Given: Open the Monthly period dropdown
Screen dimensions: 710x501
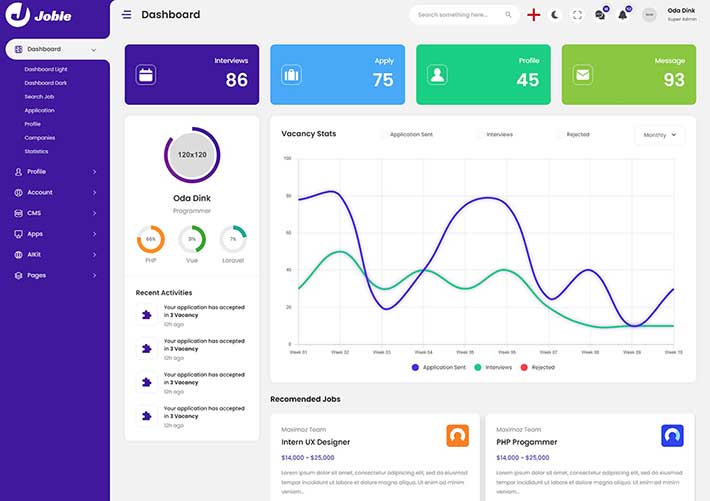Looking at the screenshot, I should coord(659,134).
